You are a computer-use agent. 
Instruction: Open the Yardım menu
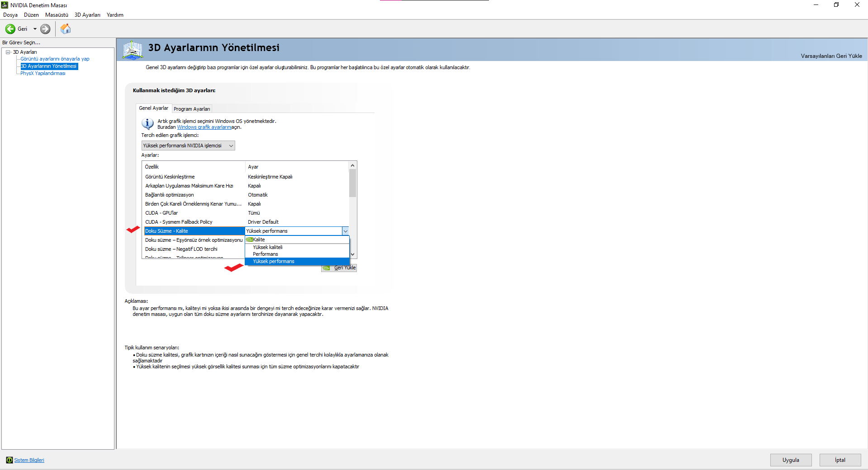[115, 15]
